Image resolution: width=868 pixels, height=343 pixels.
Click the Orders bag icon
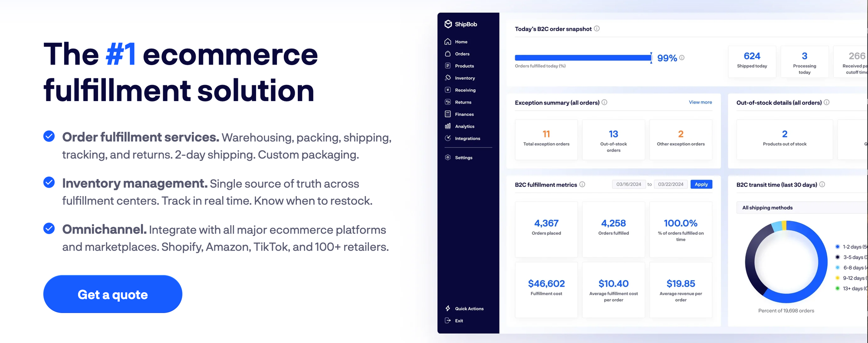(448, 54)
